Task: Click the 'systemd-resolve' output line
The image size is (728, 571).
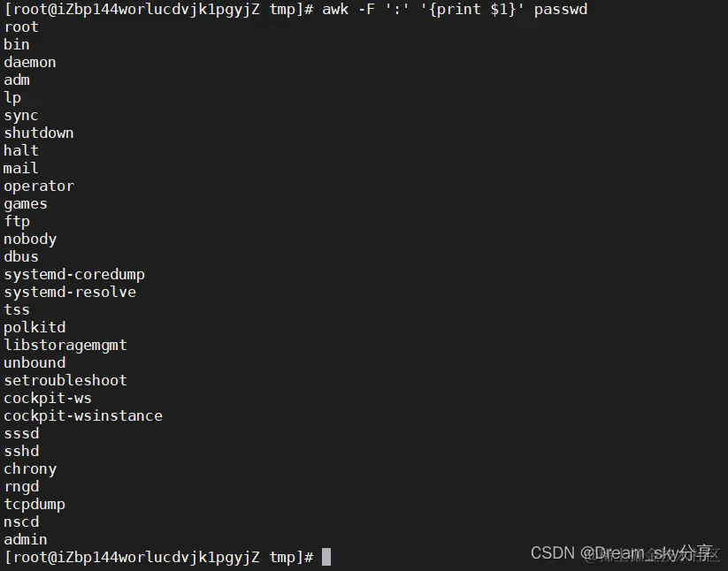Action: (70, 292)
